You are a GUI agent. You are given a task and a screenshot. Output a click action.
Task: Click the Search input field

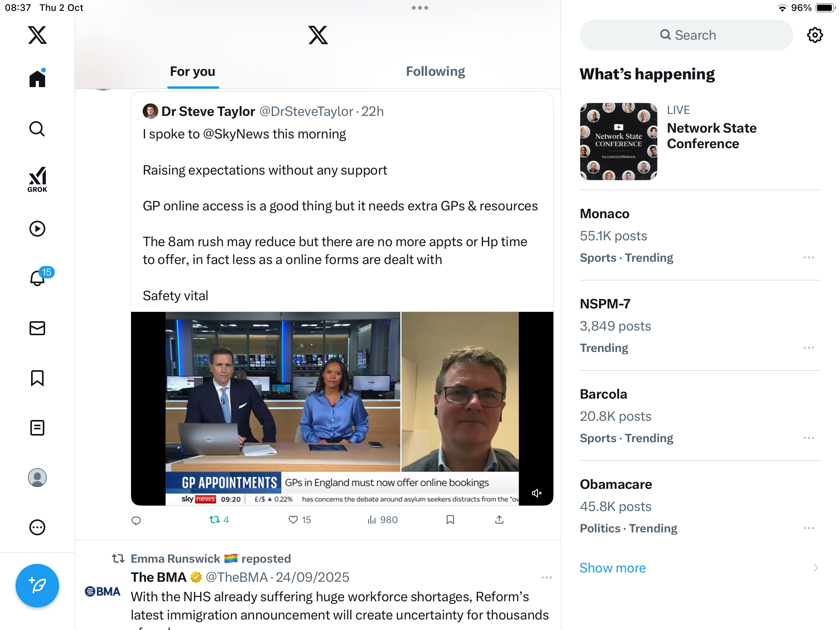point(686,35)
